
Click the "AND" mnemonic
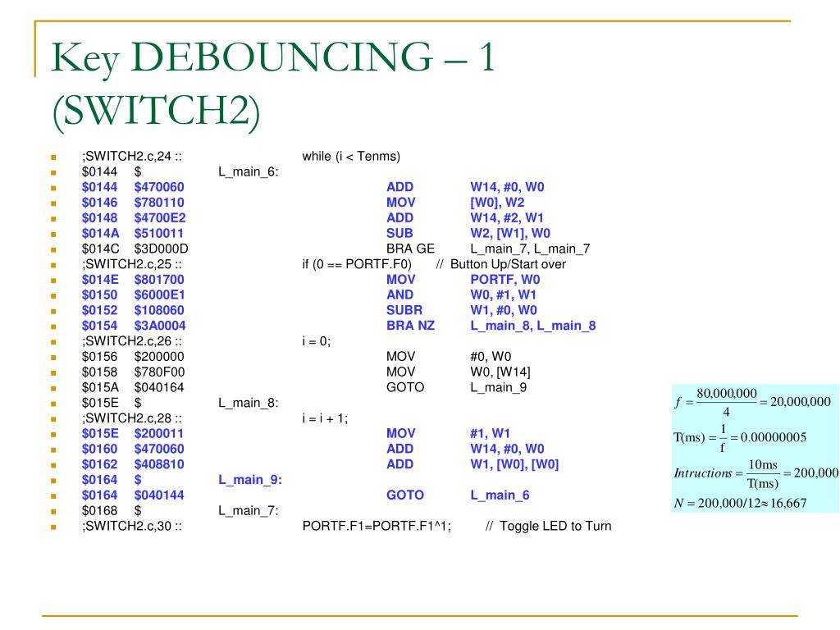[x=399, y=295]
